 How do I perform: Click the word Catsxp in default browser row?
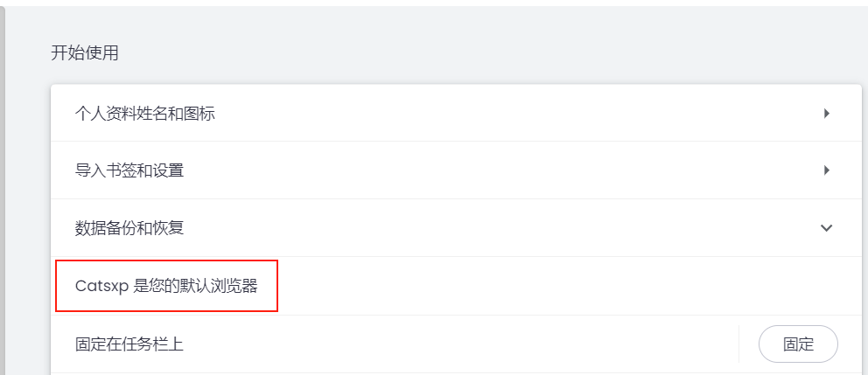pos(101,286)
